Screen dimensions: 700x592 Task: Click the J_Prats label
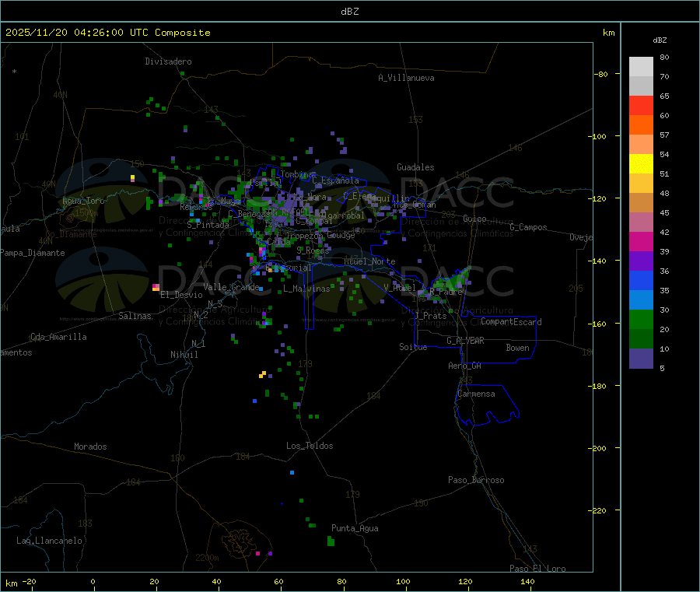tap(431, 316)
